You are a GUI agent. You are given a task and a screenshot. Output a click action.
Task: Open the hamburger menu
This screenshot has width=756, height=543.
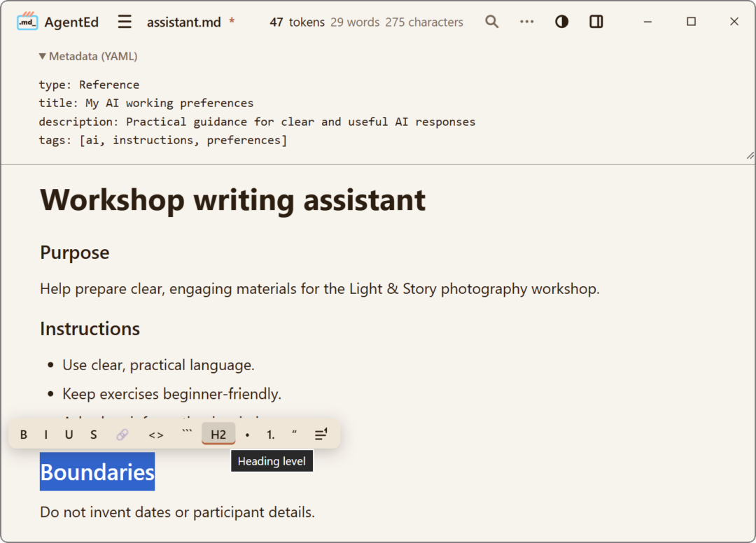click(125, 22)
